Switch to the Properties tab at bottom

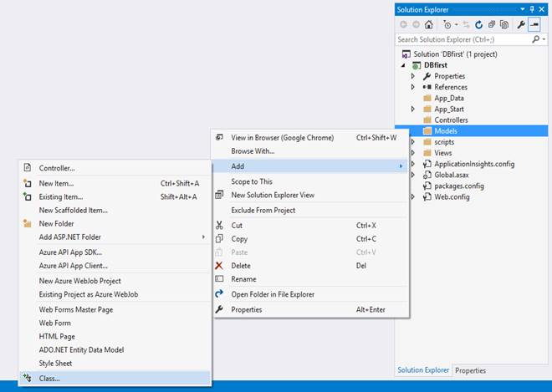[470, 370]
